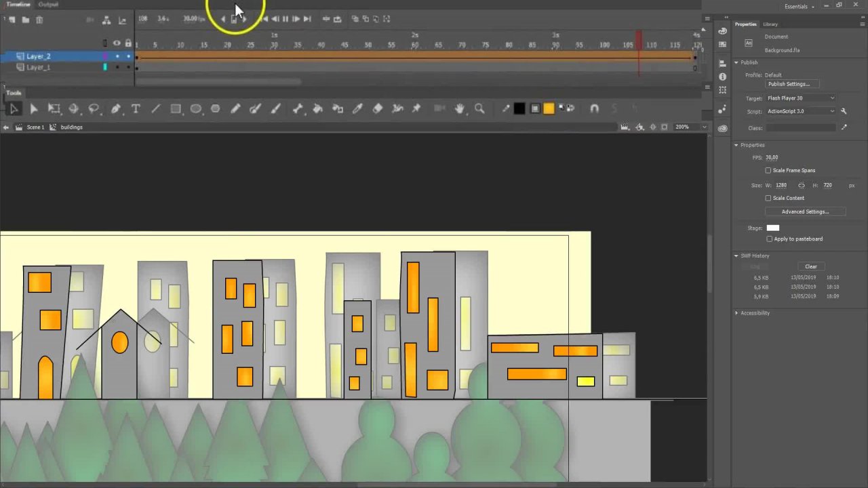868x488 pixels.
Task: Select the Lasso tool
Action: 94,108
